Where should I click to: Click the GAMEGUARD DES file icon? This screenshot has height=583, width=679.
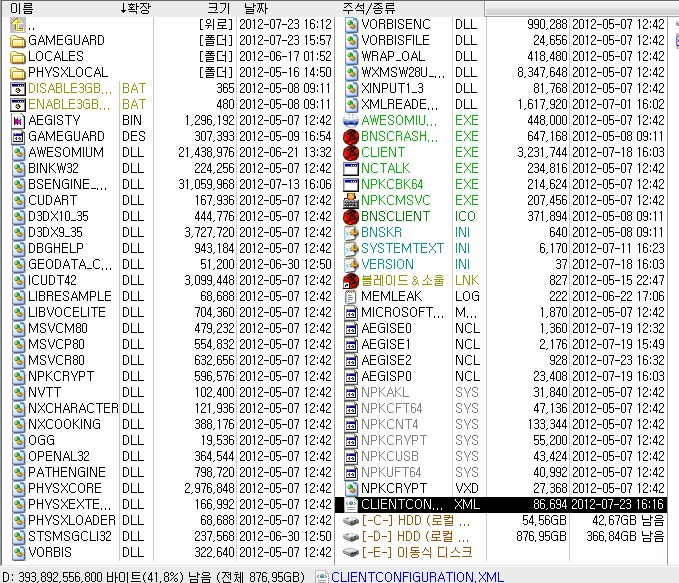tap(18, 137)
